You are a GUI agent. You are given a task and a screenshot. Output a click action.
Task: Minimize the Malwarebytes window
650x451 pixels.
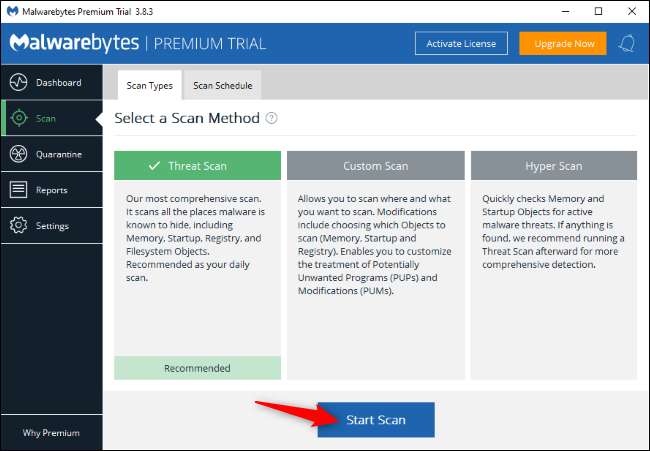[565, 11]
